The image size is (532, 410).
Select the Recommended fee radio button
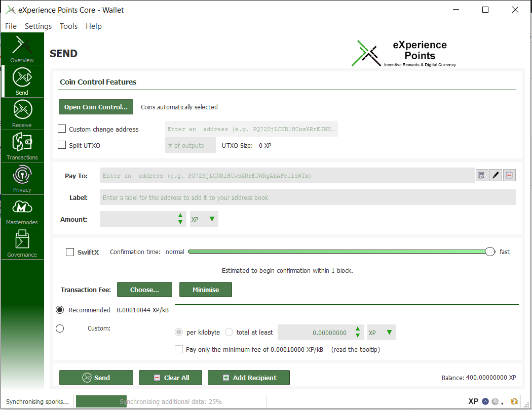60,310
